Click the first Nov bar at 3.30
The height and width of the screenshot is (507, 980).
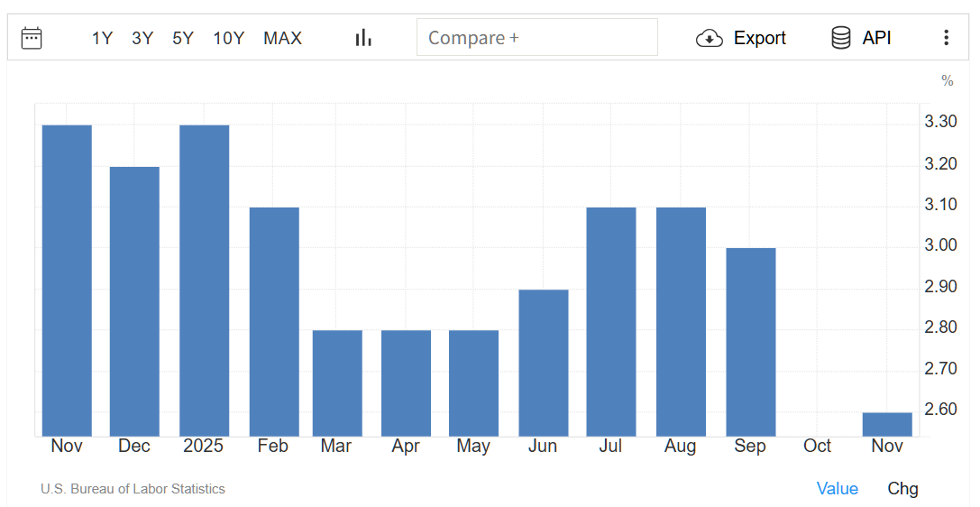click(68, 280)
